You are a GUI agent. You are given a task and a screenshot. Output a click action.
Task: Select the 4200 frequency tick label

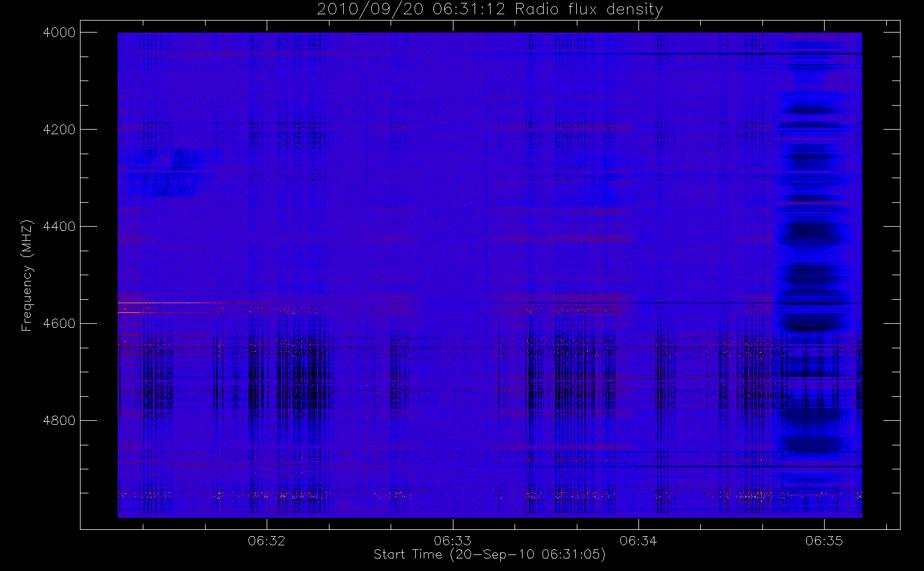[x=59, y=130]
